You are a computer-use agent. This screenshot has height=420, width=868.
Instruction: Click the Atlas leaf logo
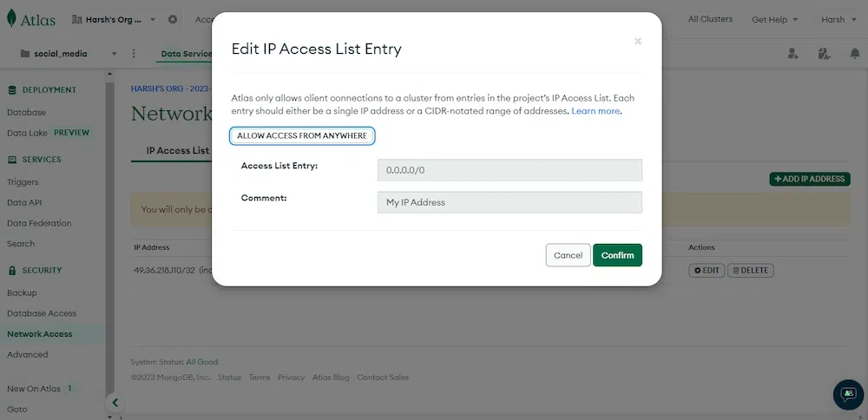point(12,19)
